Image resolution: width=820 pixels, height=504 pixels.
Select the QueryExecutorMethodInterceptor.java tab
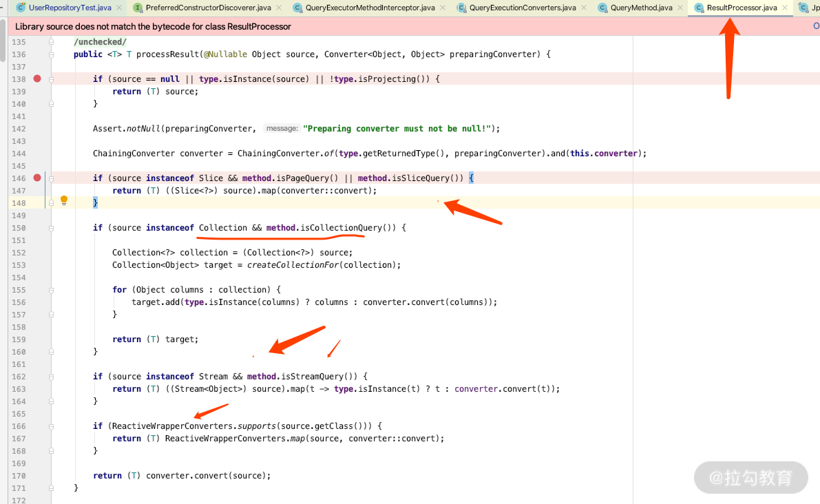[x=370, y=8]
